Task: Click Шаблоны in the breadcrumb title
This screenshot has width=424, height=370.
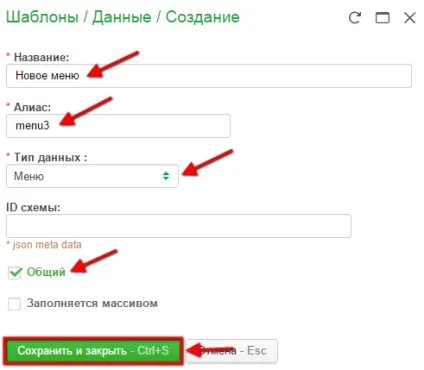Action: (x=42, y=17)
